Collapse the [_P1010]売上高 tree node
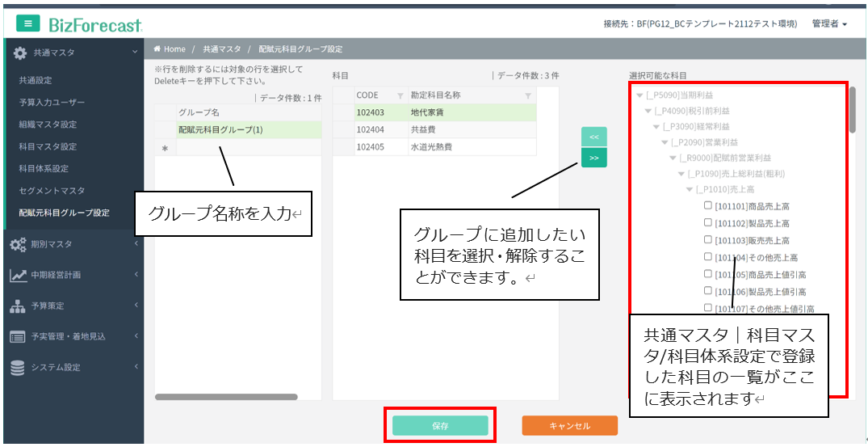This screenshot has height=447, width=868. point(690,189)
